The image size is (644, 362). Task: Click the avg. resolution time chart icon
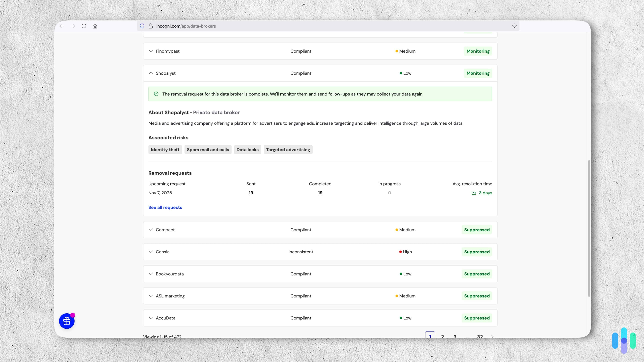[474, 193]
